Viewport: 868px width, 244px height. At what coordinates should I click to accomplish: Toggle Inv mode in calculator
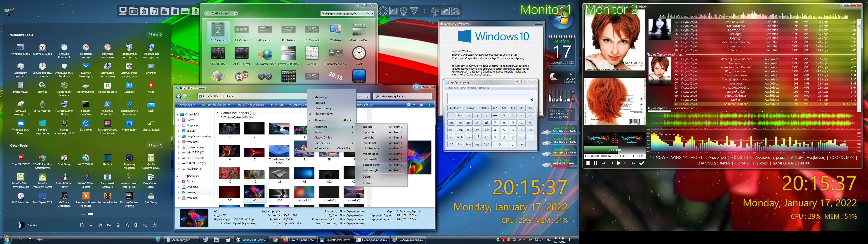(x=460, y=115)
